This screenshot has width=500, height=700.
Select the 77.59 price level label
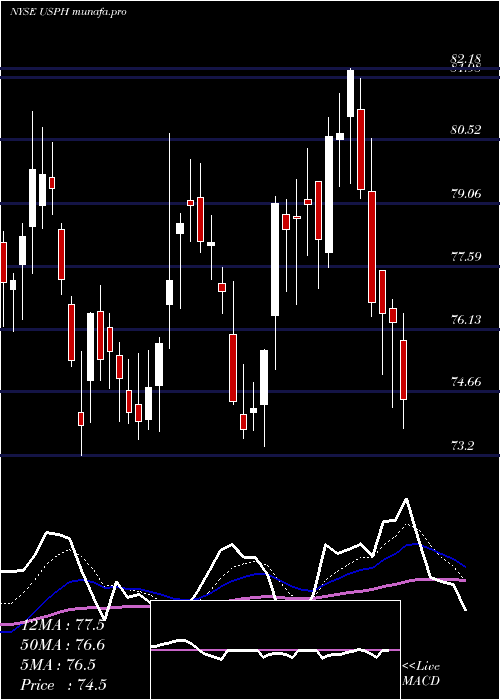(x=466, y=256)
